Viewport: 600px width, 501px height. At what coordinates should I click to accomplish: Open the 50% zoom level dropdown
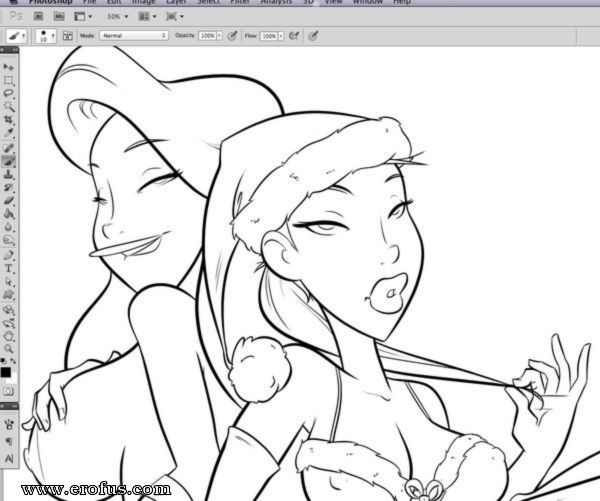[x=117, y=16]
